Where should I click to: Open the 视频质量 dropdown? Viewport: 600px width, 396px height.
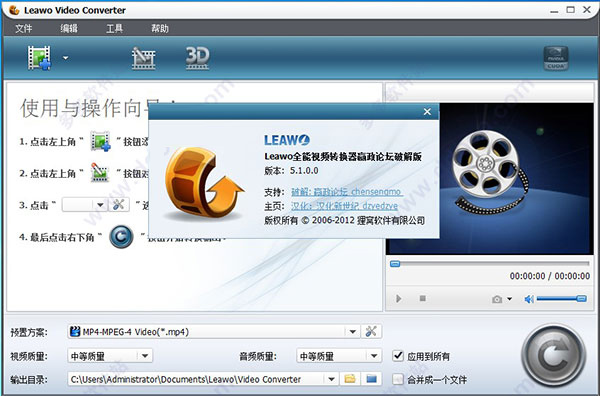pos(110,356)
